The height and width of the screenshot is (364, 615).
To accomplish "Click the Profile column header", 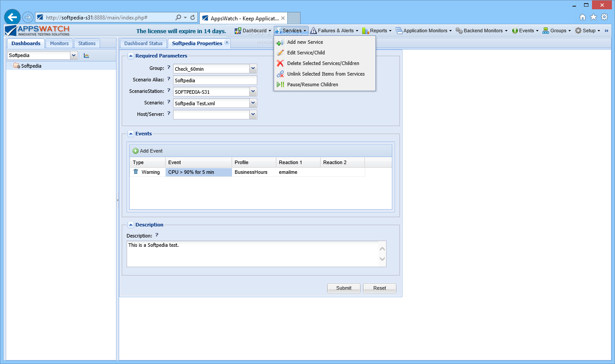I will tap(254, 162).
